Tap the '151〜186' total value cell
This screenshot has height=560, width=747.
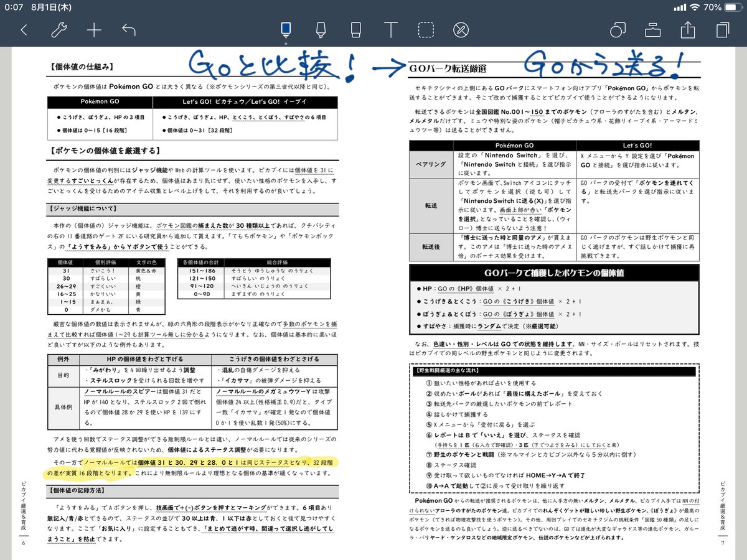click(x=202, y=271)
